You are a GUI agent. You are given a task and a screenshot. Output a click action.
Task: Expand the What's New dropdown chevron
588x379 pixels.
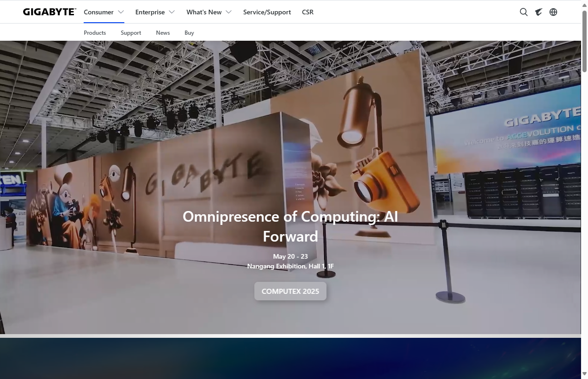[228, 12]
